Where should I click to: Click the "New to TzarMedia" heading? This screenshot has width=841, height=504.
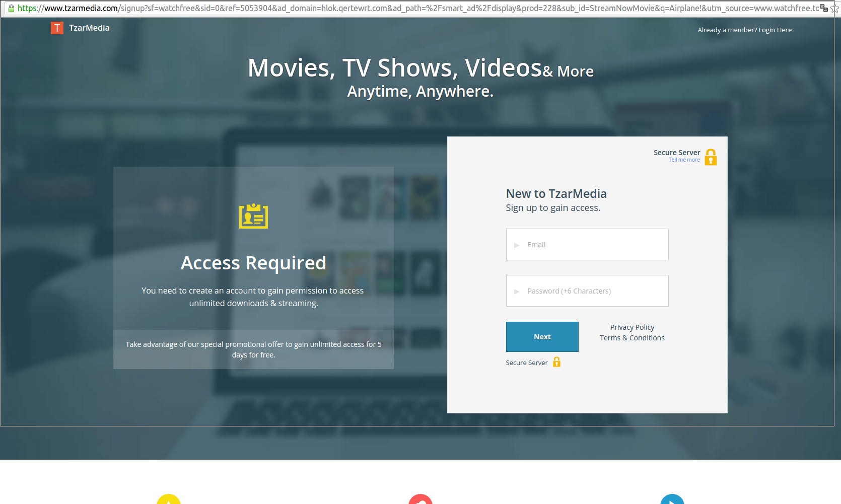556,194
